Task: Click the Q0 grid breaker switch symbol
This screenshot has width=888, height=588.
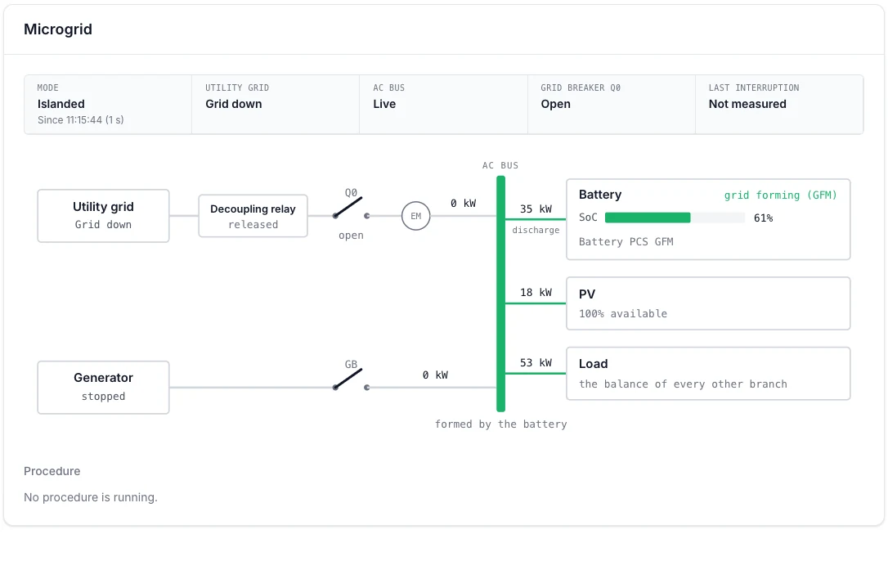Action: point(351,209)
